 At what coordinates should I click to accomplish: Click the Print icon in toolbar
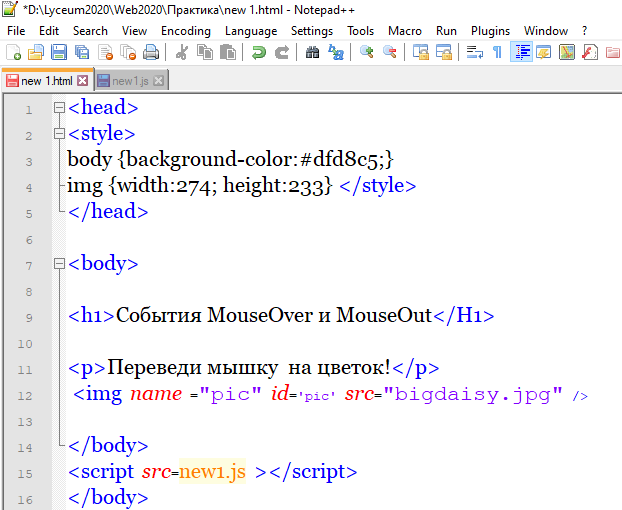tap(151, 52)
